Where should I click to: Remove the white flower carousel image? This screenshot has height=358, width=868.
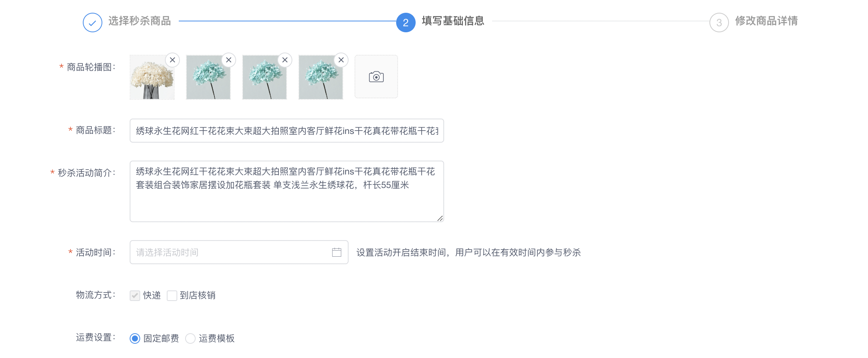point(172,60)
